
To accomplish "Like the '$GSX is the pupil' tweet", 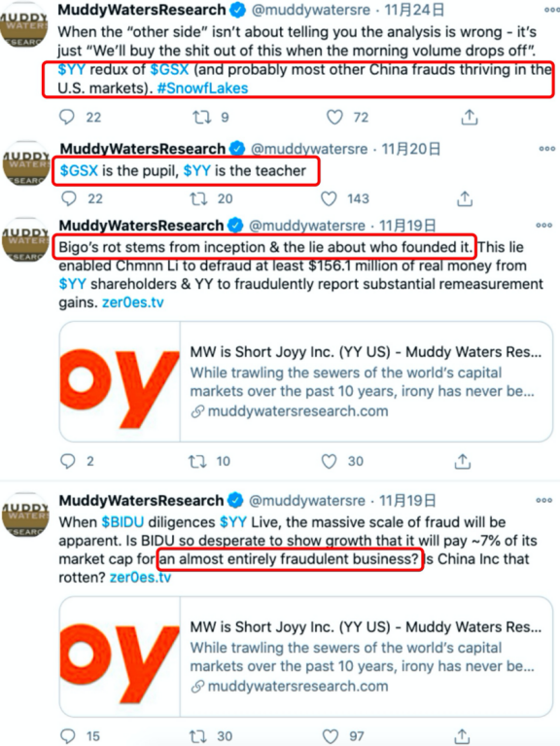I will click(x=329, y=198).
